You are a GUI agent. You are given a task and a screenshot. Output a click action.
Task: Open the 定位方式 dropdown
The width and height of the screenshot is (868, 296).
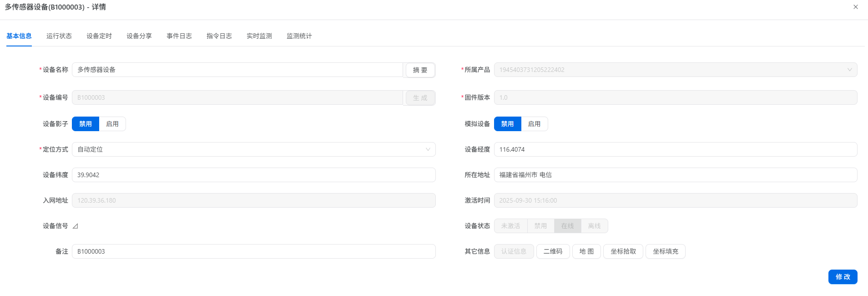253,149
